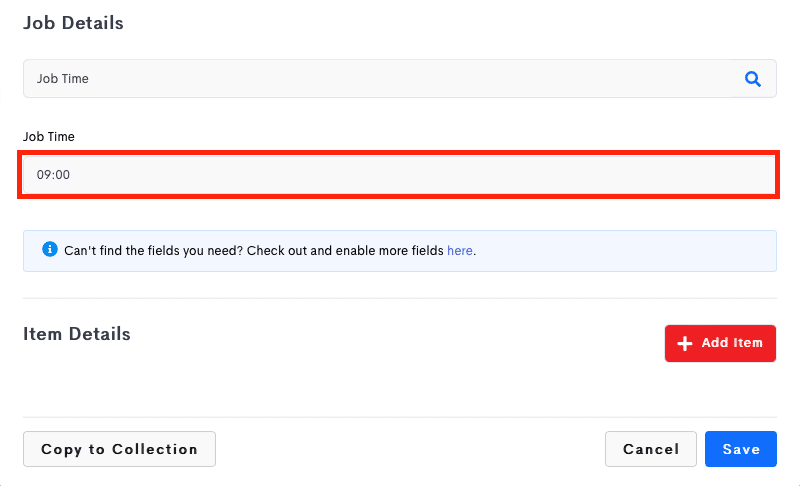The image size is (800, 486).
Task: Click the empty area below Item Details
Action: pyautogui.click(x=399, y=388)
